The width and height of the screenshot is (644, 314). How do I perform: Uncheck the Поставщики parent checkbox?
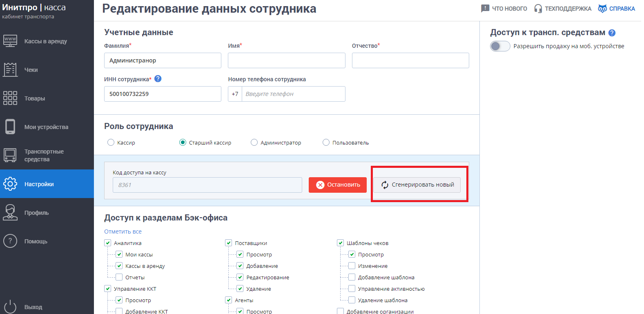[229, 243]
